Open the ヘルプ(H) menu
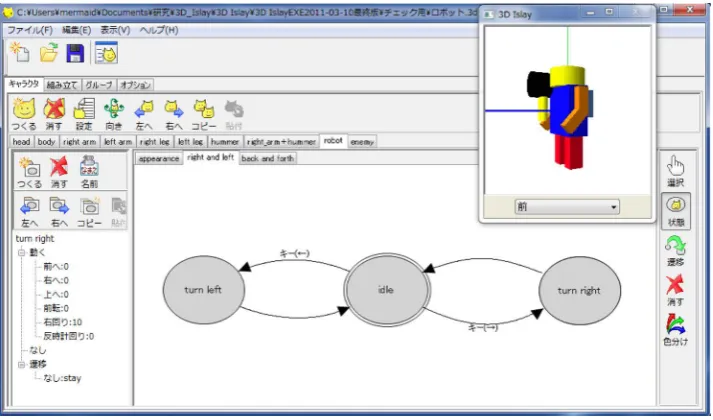This screenshot has height=420, width=713. tap(159, 30)
